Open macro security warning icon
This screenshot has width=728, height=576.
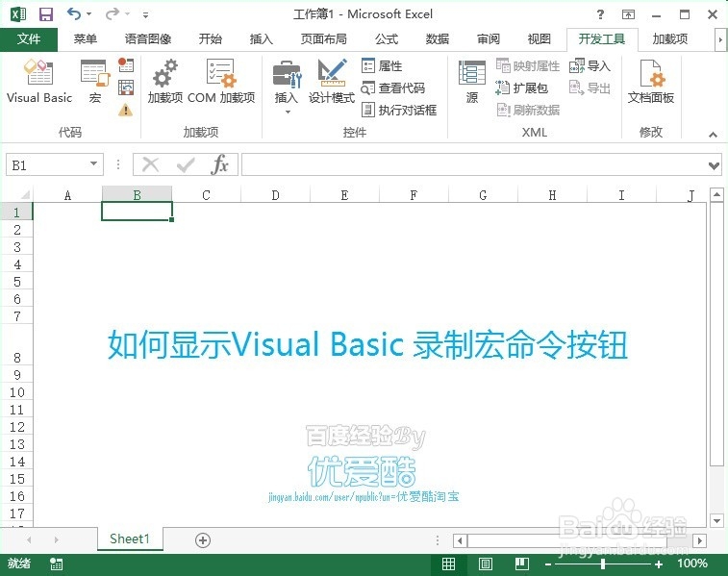point(125,110)
